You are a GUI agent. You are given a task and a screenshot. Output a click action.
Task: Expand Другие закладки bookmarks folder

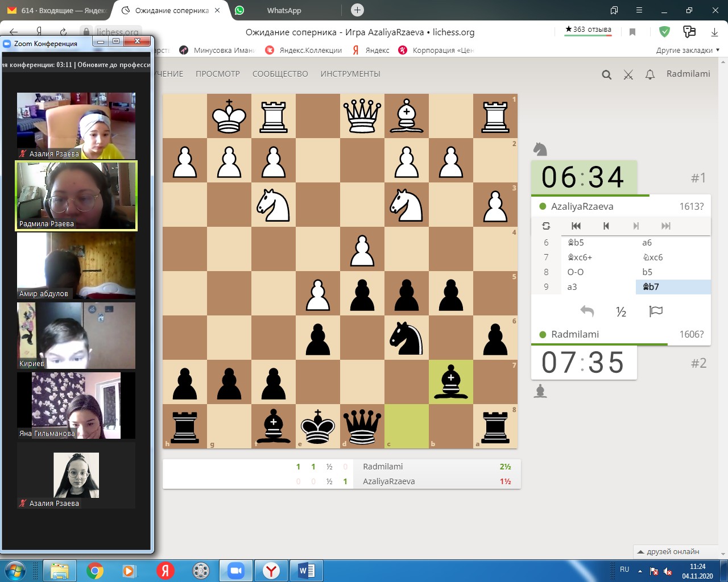pyautogui.click(x=687, y=50)
